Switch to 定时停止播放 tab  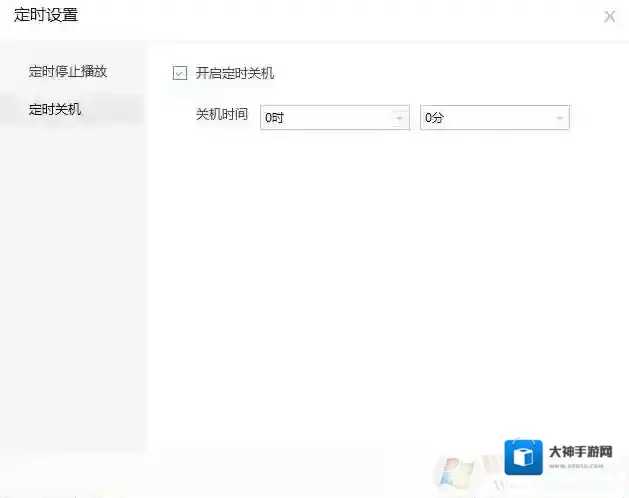68,71
